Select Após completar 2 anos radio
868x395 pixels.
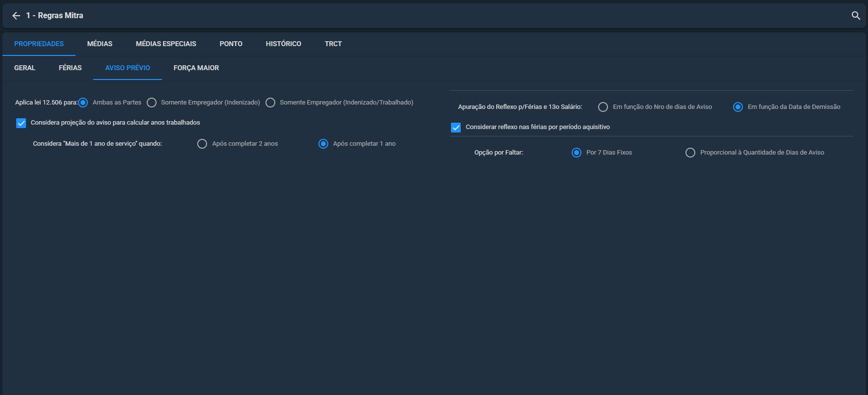(202, 144)
